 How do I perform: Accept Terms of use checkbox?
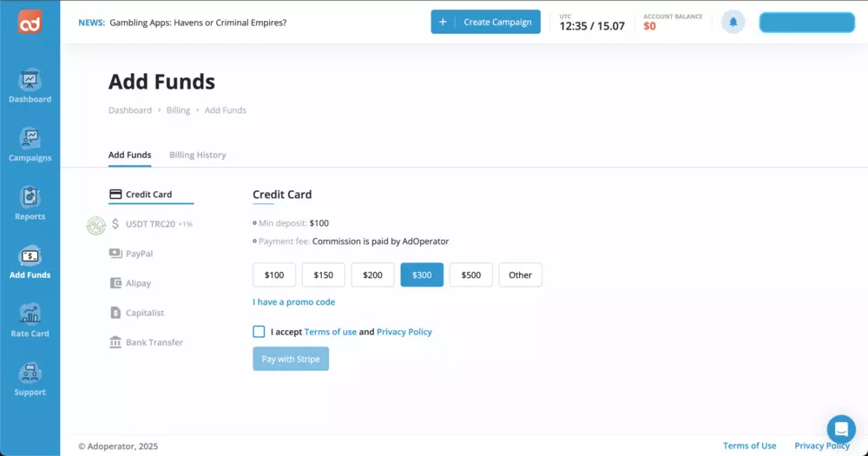click(x=259, y=331)
